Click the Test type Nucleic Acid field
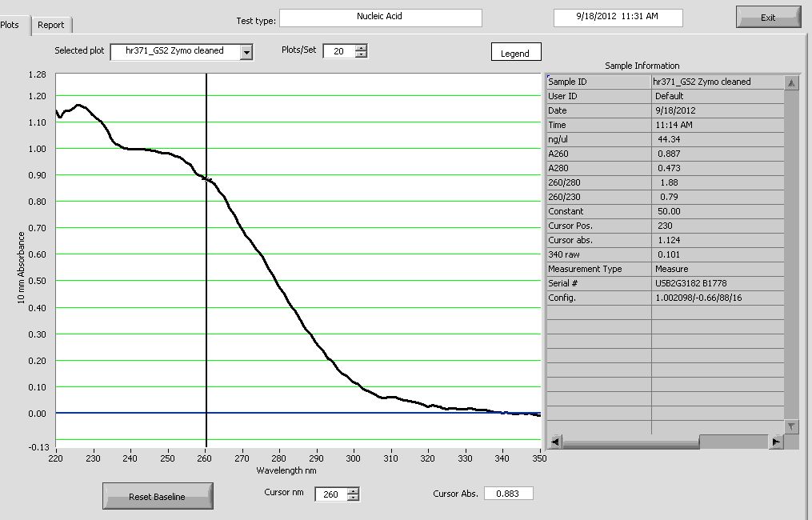The width and height of the screenshot is (812, 520). point(381,17)
